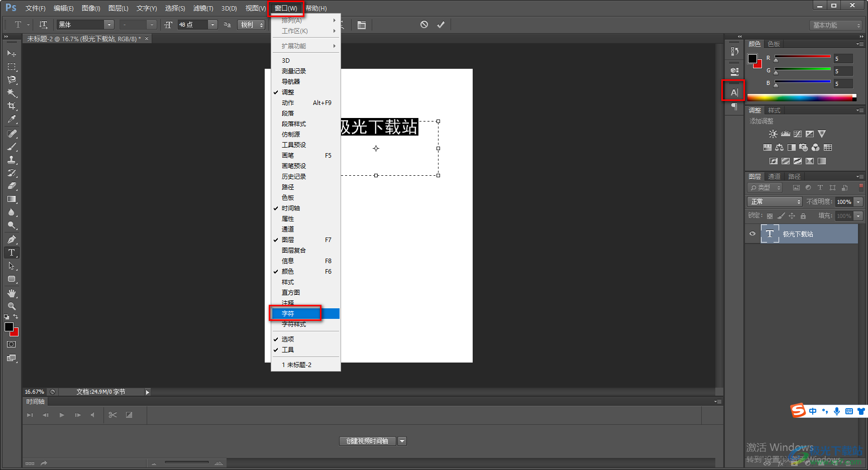Select the Brush tool
868x470 pixels.
point(12,147)
